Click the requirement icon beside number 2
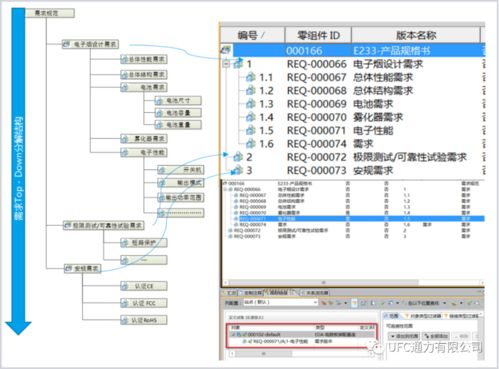 238,157
